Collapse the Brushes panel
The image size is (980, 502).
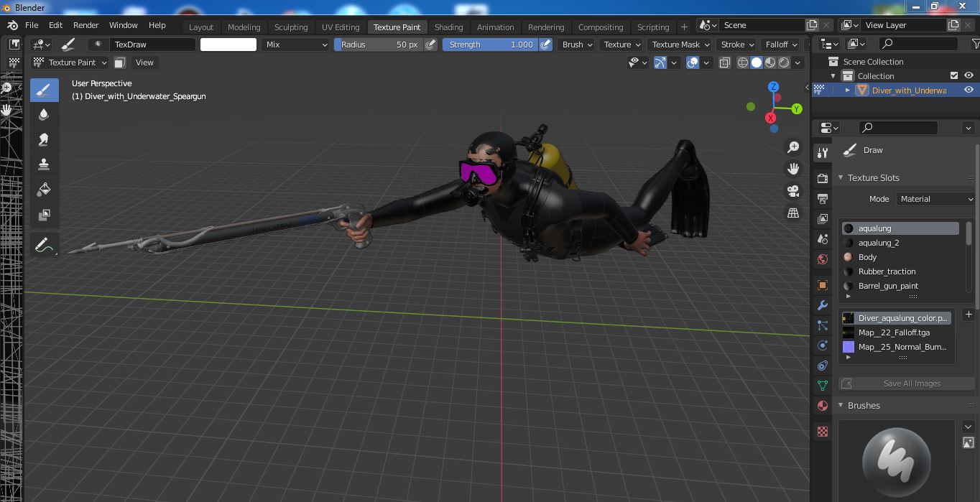pyautogui.click(x=841, y=406)
